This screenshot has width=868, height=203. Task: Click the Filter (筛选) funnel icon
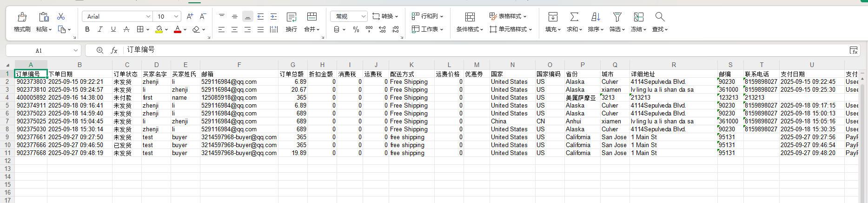point(617,17)
